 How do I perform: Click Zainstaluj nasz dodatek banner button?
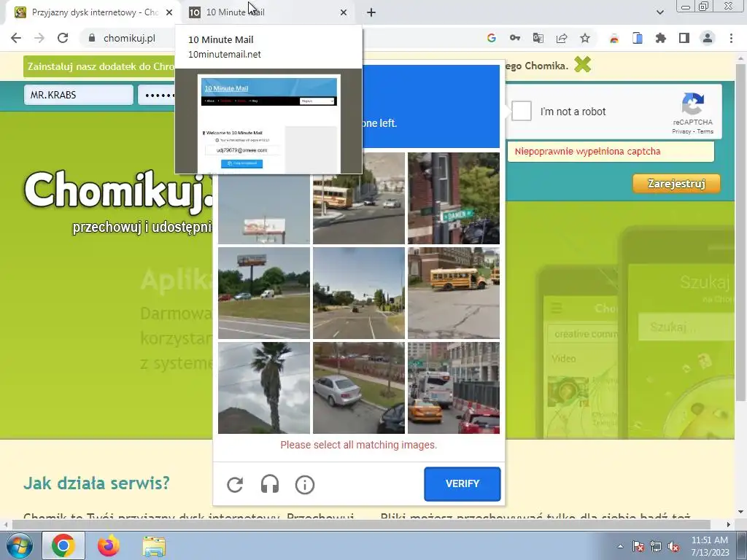tap(99, 66)
